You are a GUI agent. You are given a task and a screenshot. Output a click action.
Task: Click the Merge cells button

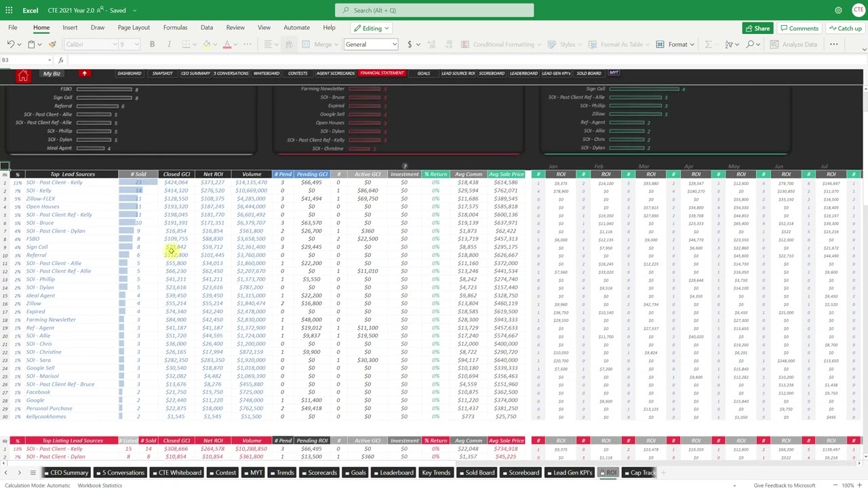[x=322, y=45]
